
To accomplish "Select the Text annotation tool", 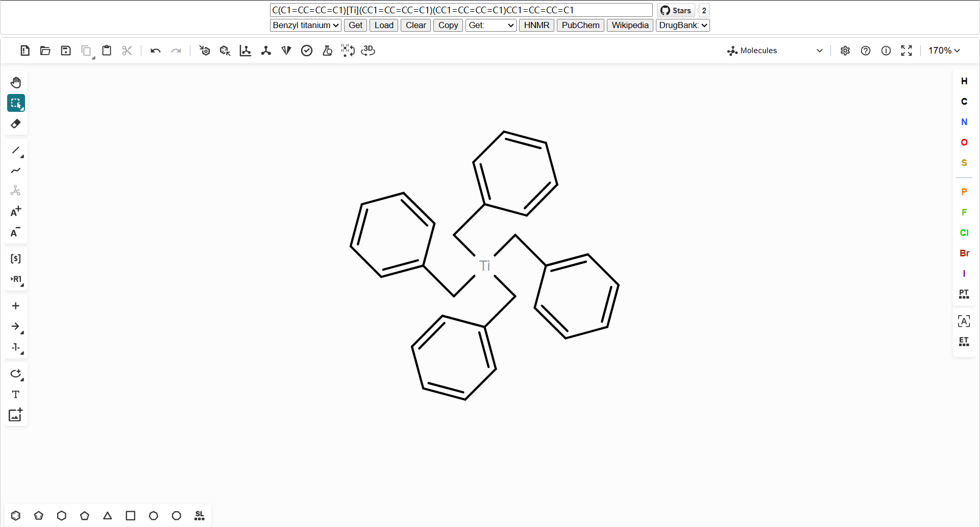I will (16, 394).
